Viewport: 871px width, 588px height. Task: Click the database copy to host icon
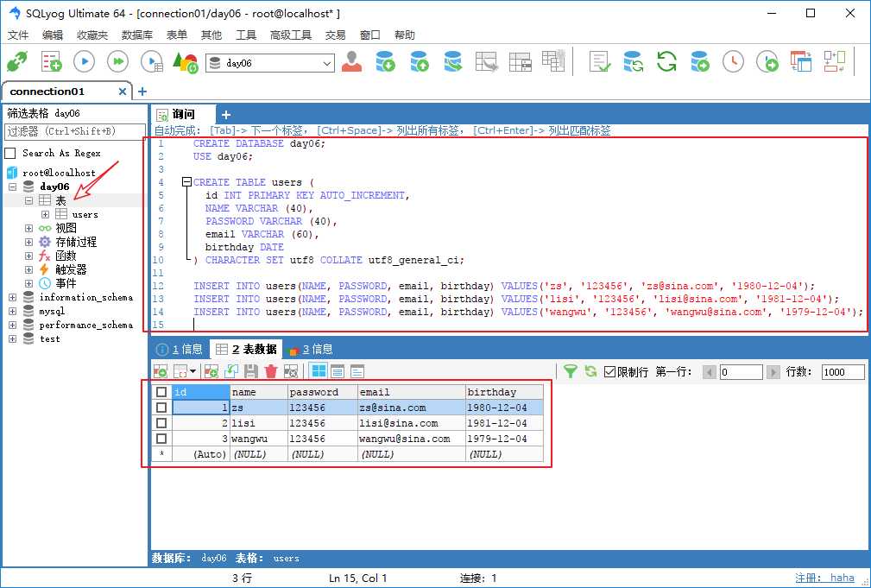pyautogui.click(x=452, y=61)
